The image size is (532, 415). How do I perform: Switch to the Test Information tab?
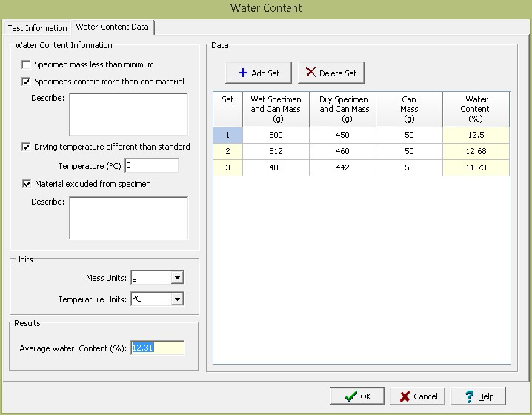pos(37,28)
